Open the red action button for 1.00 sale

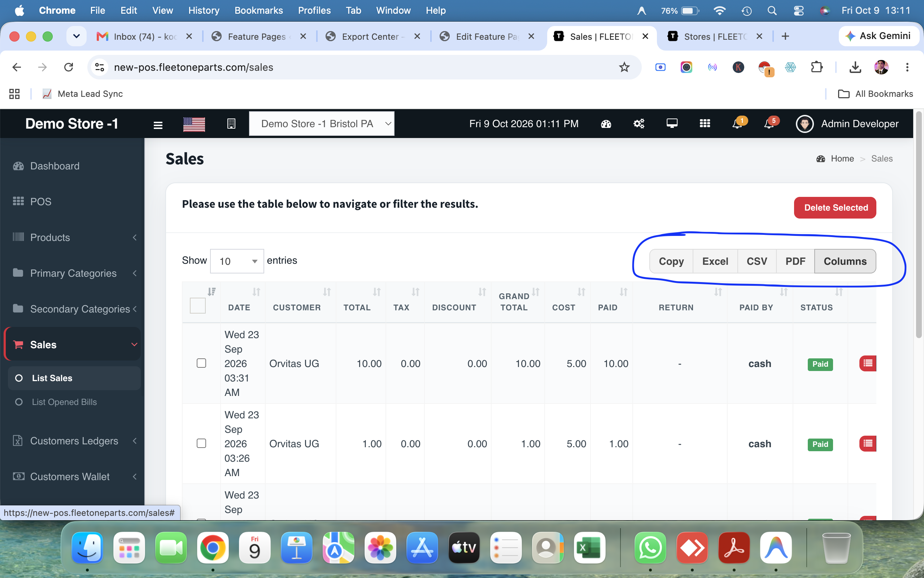[867, 444]
